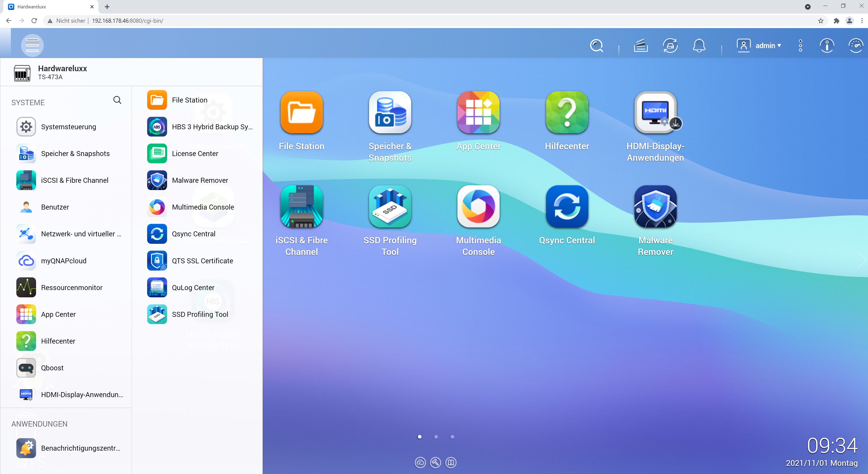Screen dimensions: 868x474
Task: Open external devices icon in top bar
Action: click(x=670, y=46)
